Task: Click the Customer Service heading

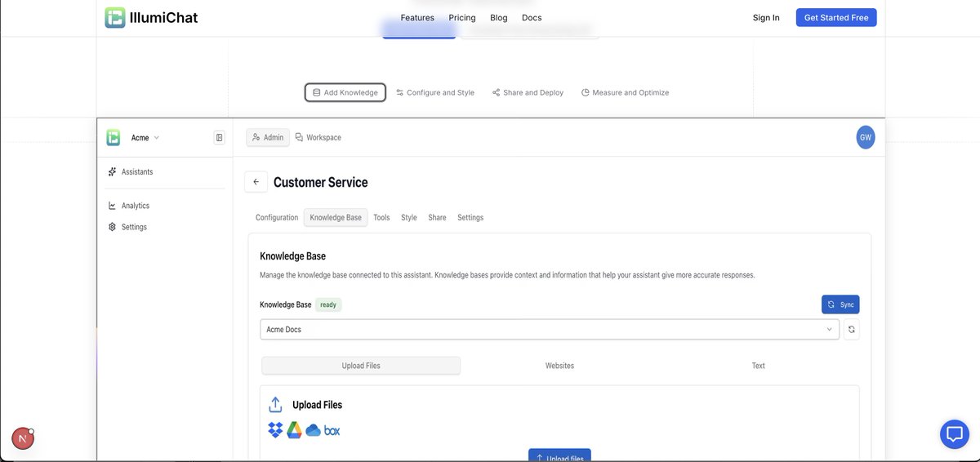Action: coord(321,182)
